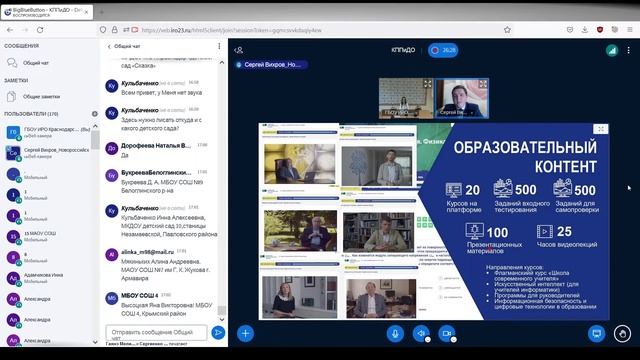Toggle the users panel with the person icon
The image size is (640, 360).
[239, 50]
